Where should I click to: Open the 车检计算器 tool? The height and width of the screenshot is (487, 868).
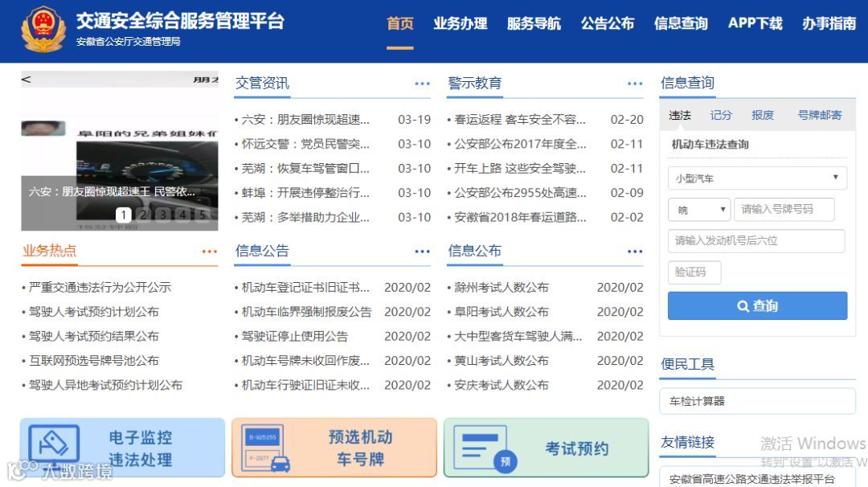(x=757, y=401)
